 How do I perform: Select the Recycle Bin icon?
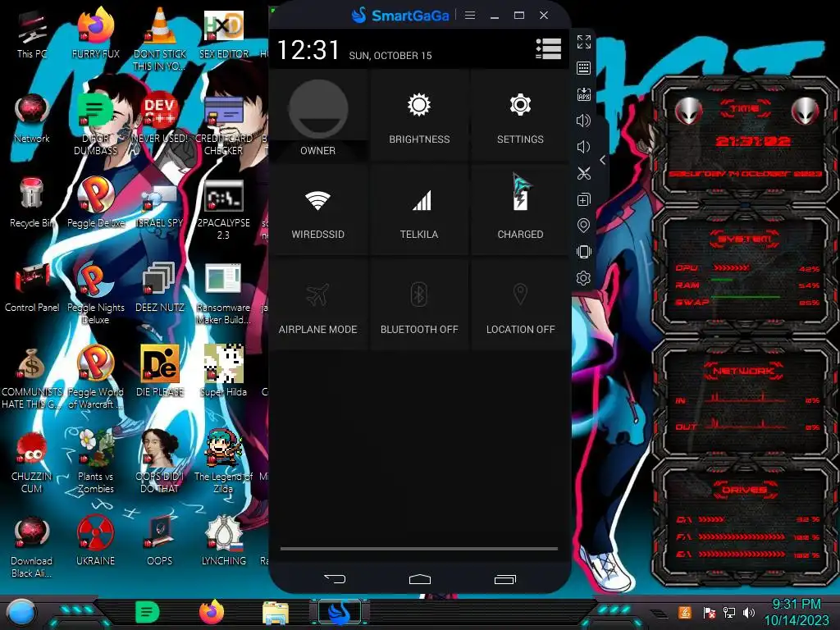(x=32, y=203)
